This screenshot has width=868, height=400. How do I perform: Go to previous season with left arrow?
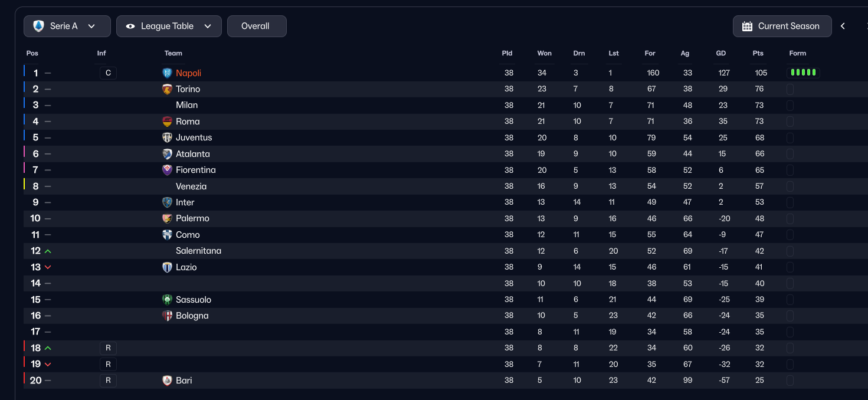pyautogui.click(x=843, y=26)
